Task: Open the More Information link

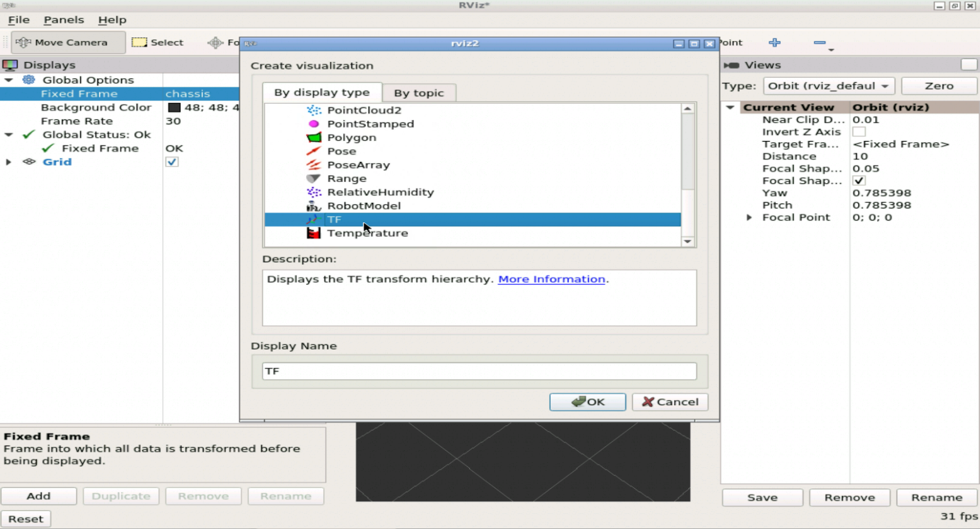Action: (551, 279)
